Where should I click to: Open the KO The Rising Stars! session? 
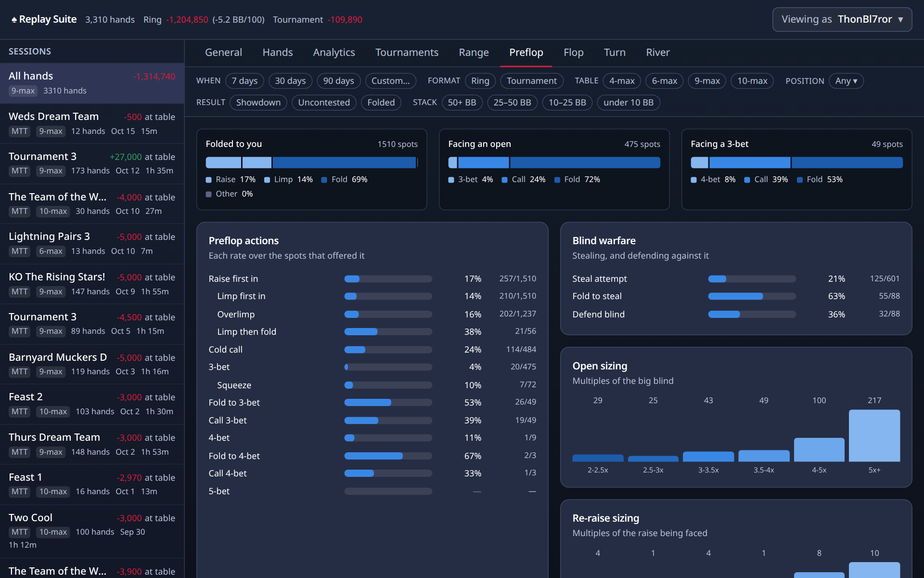[92, 284]
